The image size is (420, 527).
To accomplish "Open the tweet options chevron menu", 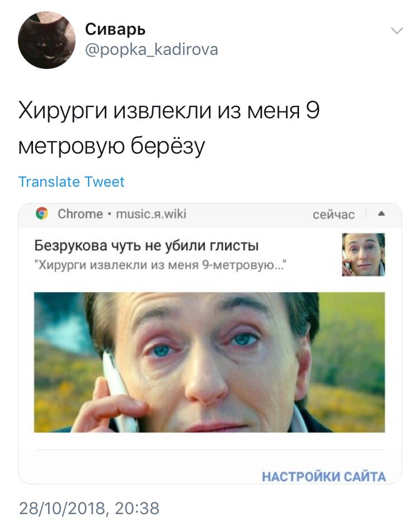I will 397,31.
